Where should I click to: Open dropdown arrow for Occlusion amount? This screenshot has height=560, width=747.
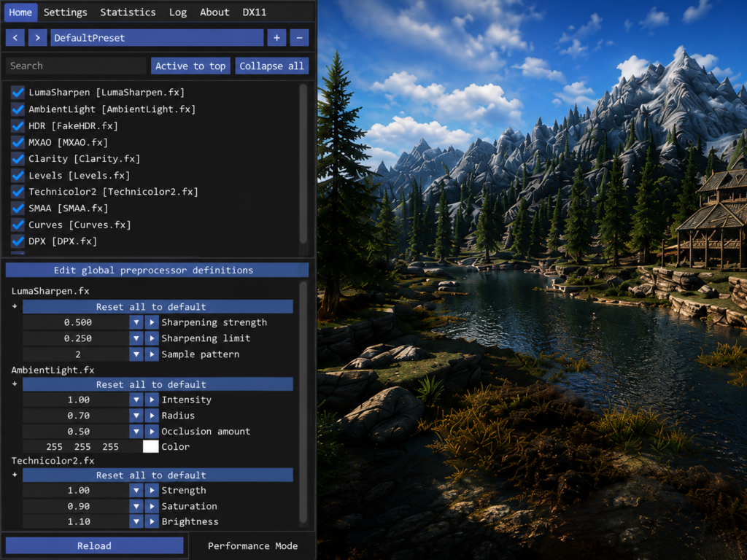[136, 432]
